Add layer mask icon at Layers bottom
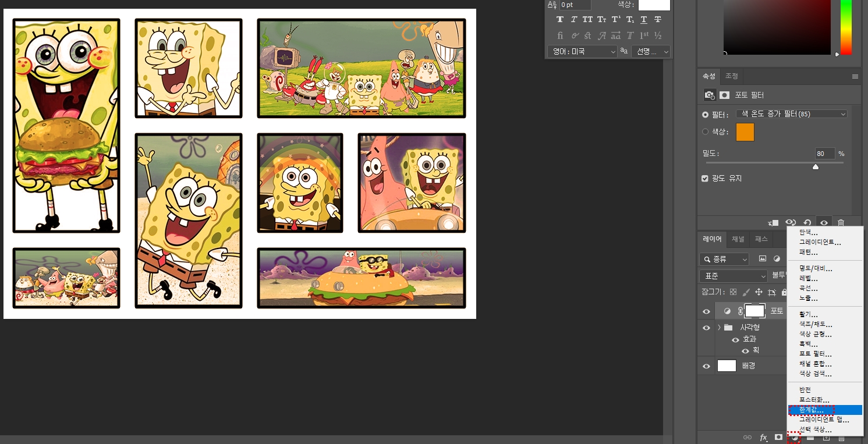The width and height of the screenshot is (868, 444). pyautogui.click(x=778, y=437)
